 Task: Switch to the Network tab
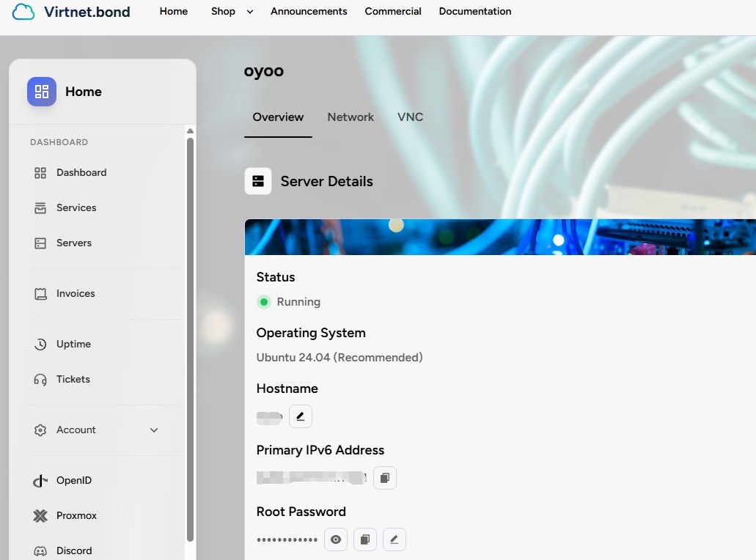[x=351, y=117]
